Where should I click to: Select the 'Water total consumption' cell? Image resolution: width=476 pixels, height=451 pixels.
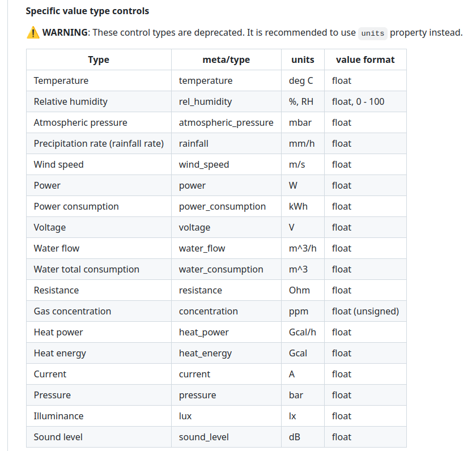coord(86,269)
